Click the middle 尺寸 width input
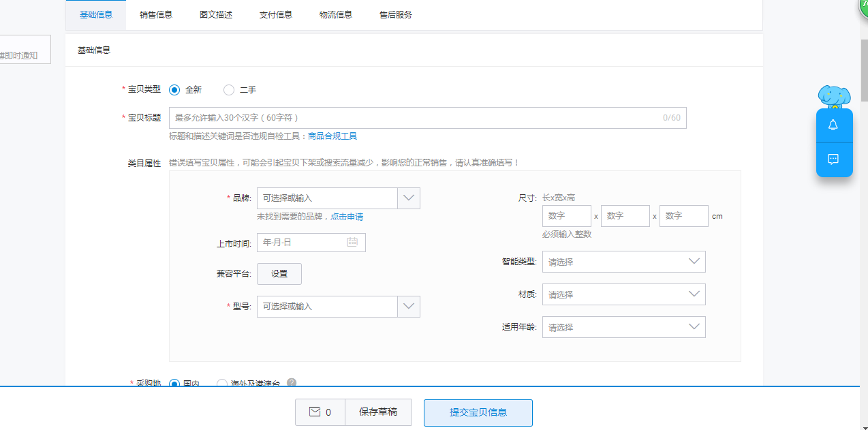This screenshot has height=430, width=868. pos(625,216)
